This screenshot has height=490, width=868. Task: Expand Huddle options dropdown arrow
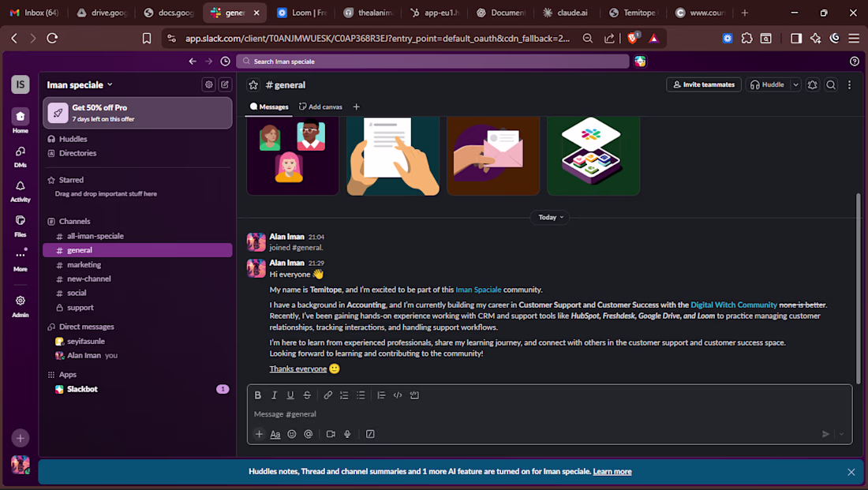tap(795, 84)
